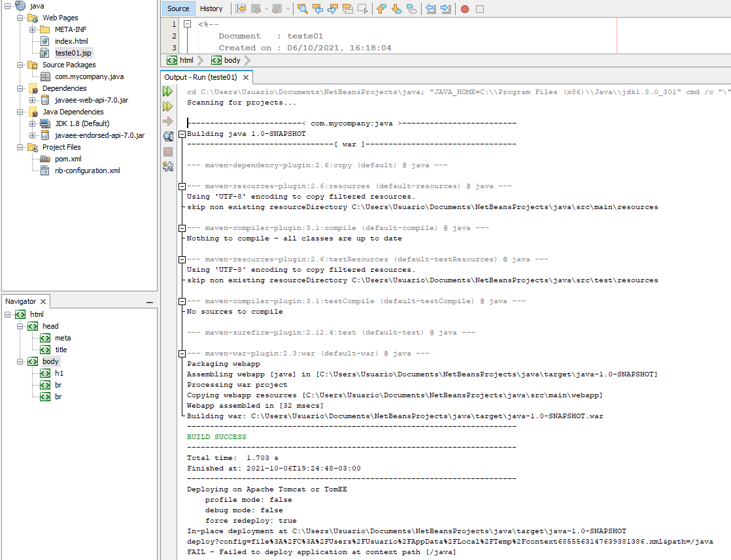731x560 pixels.
Task: Fold the comment block at line 1
Action: pyautogui.click(x=188, y=24)
